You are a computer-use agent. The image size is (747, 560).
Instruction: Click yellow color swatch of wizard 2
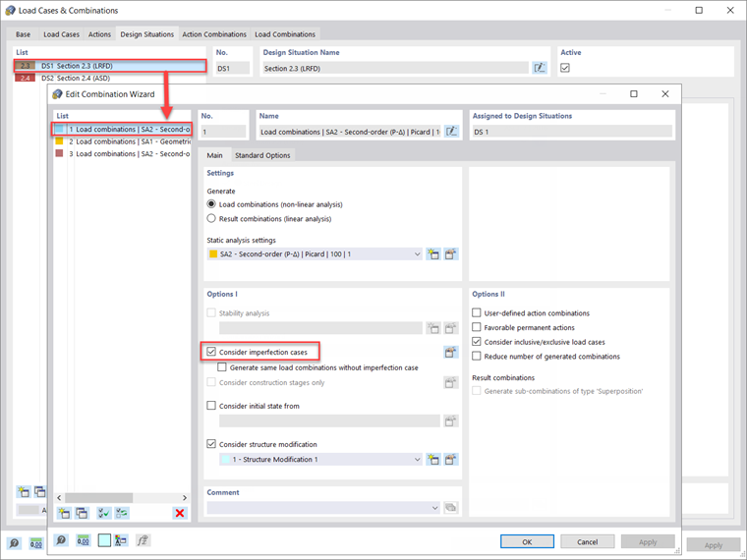59,140
